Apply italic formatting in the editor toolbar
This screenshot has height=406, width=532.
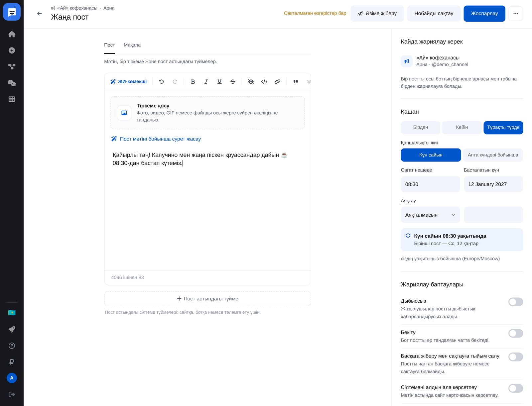coord(206,82)
